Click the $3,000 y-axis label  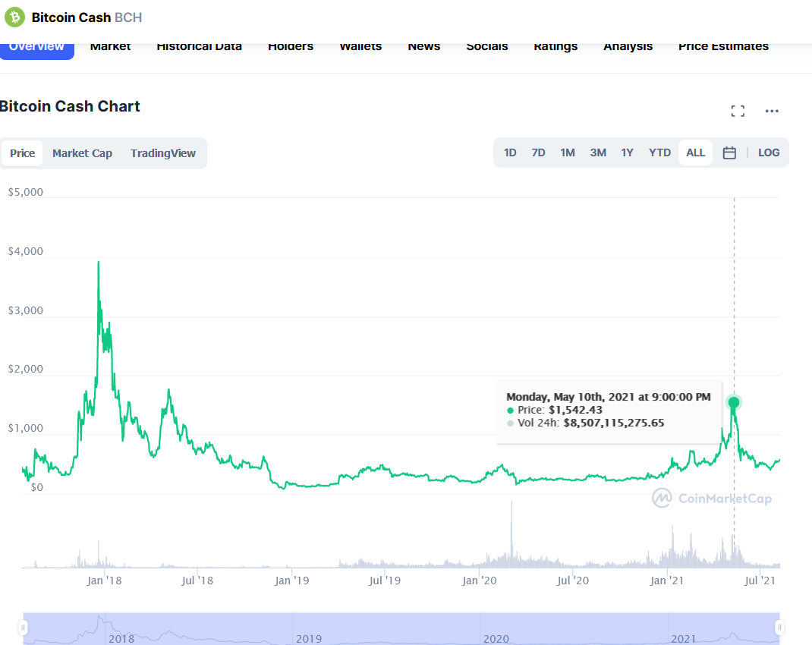click(x=25, y=310)
